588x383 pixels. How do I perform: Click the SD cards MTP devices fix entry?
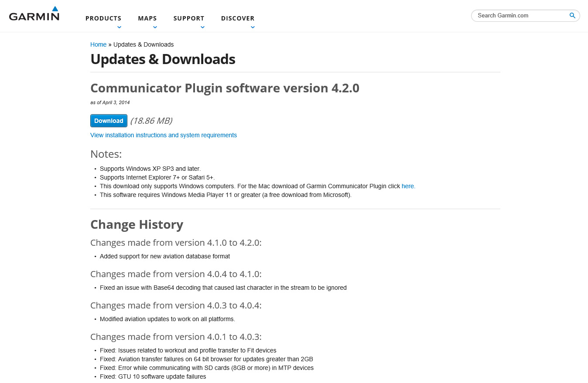pos(207,368)
